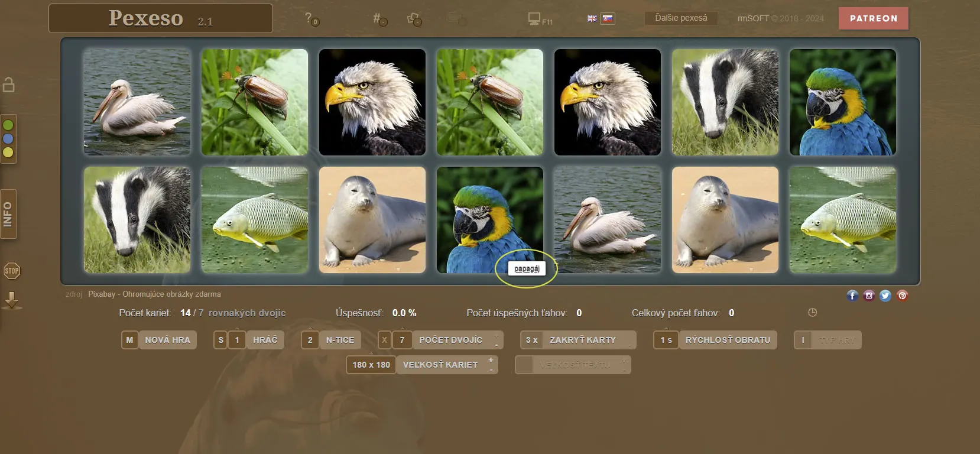The image size is (980, 454).
Task: Expand the POČET DVOJÍC pair count selector
Action: click(x=450, y=340)
